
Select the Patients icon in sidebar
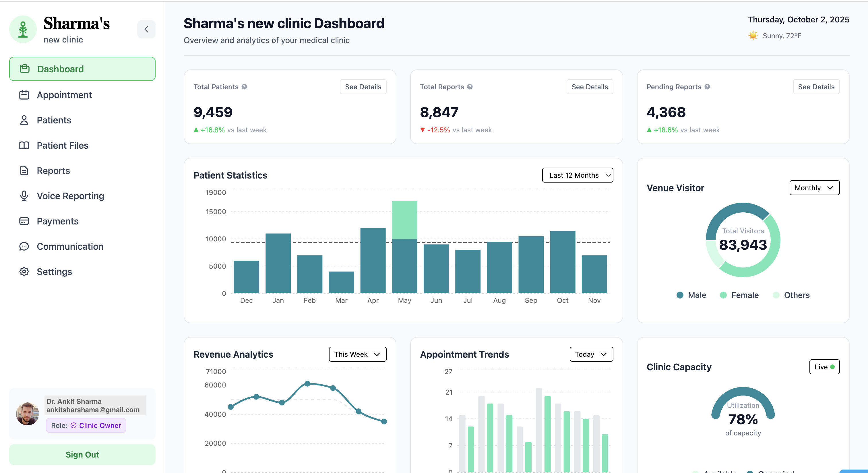[x=24, y=120]
